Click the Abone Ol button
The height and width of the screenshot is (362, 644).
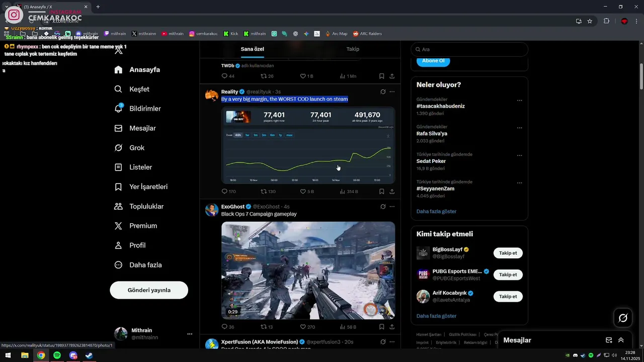tap(433, 60)
